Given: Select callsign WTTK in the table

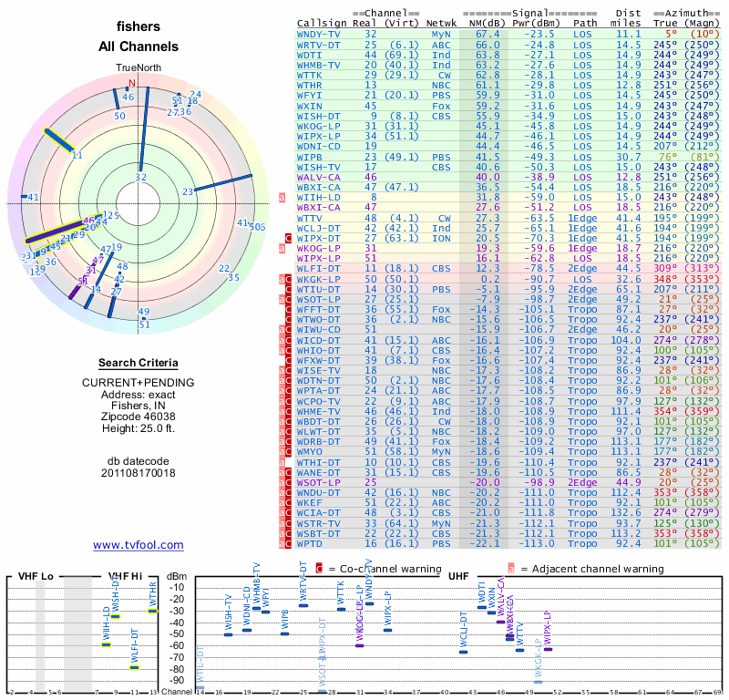Looking at the screenshot, I should coord(309,76).
